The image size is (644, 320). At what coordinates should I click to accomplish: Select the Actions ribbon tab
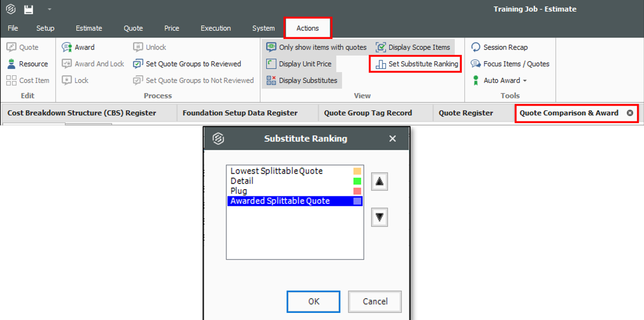point(308,28)
